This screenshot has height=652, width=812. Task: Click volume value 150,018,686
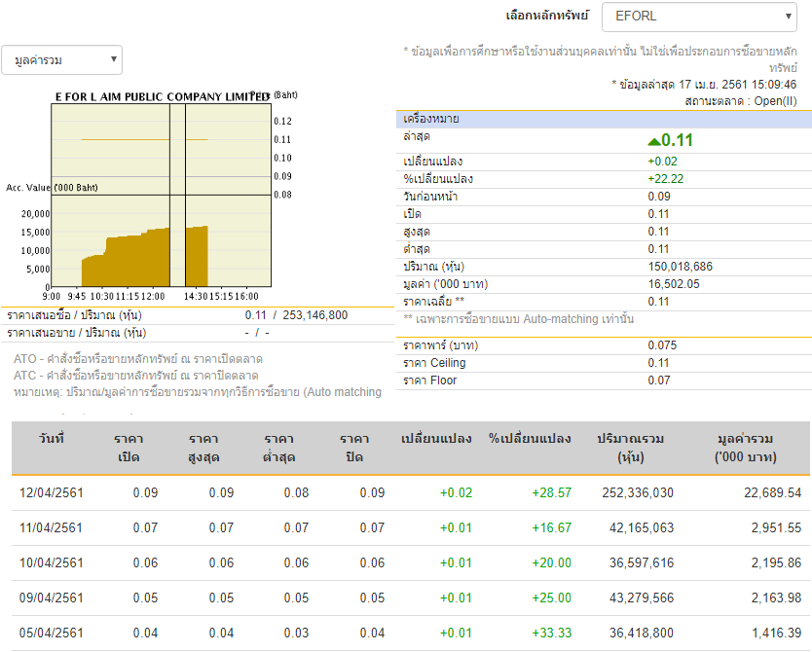[x=680, y=267]
